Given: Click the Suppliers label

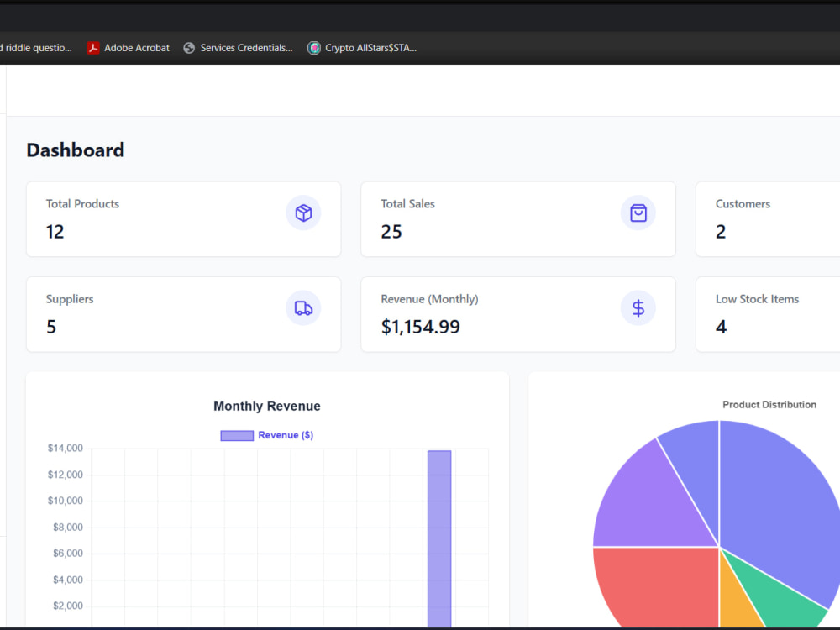Looking at the screenshot, I should 70,299.
